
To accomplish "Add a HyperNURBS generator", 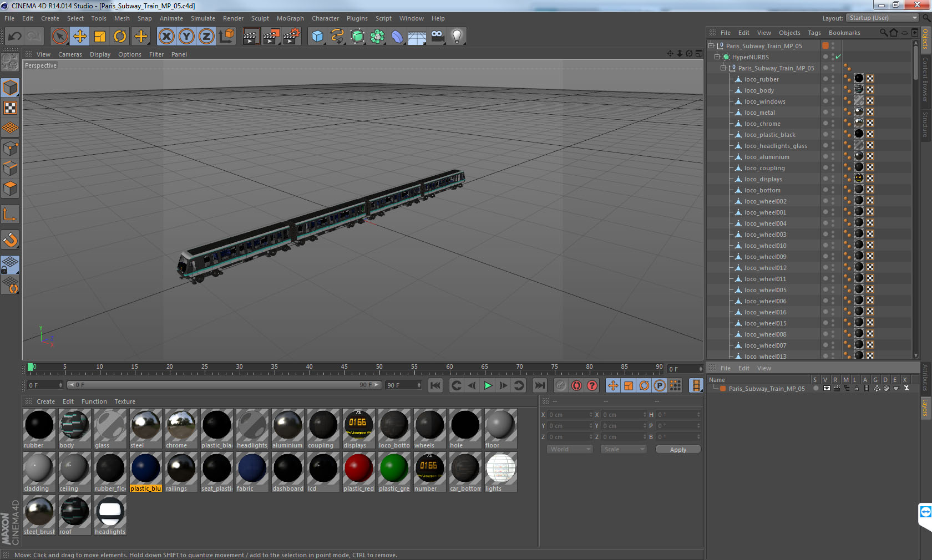I will click(x=357, y=37).
